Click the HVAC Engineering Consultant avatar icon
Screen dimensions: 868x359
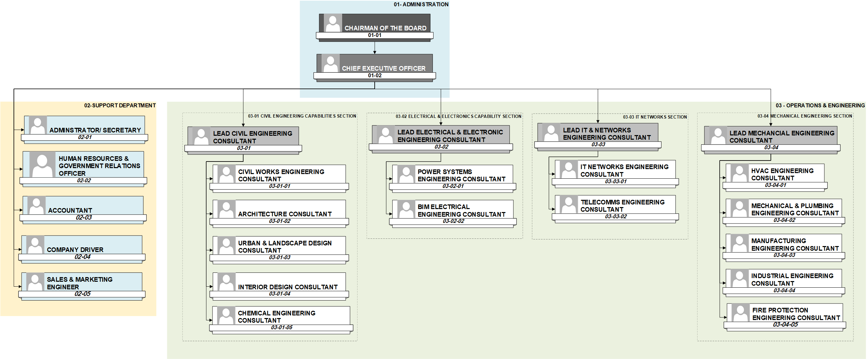[x=739, y=173]
